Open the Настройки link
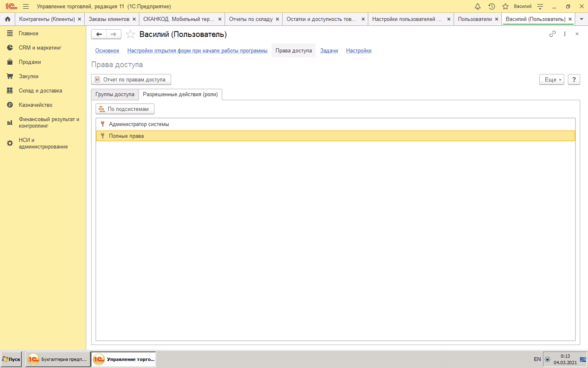Viewport: 588px width, 368px height. (x=359, y=51)
